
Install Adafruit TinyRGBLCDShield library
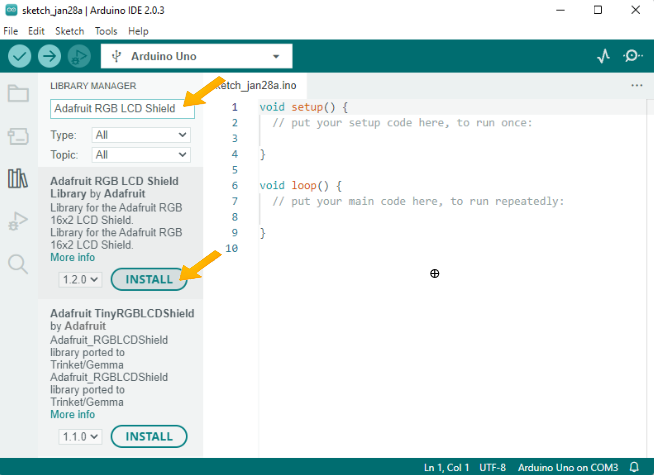149,437
